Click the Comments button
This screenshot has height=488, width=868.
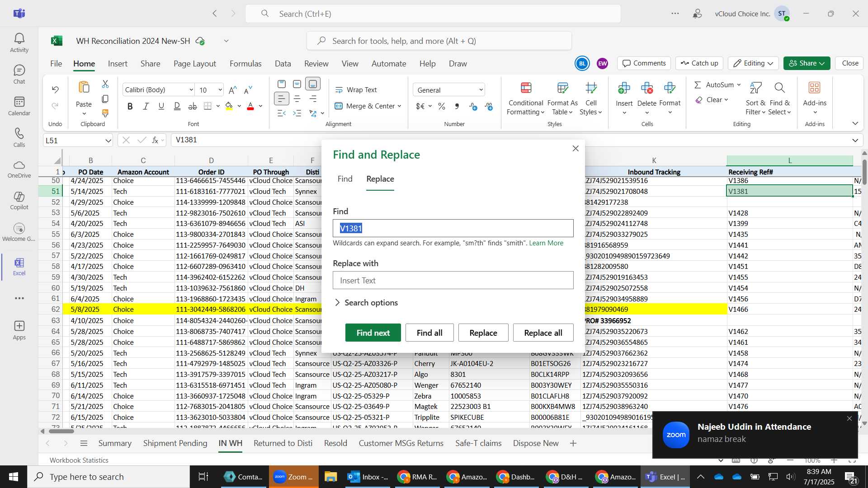(644, 63)
